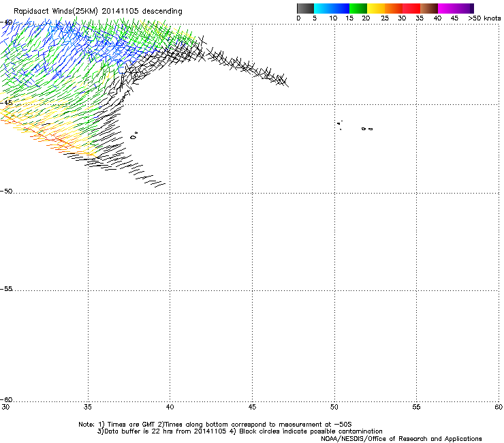Image resolution: width=504 pixels, height=443 pixels.
Task: Click longitude label '60' on bottom axis
Action: click(499, 408)
